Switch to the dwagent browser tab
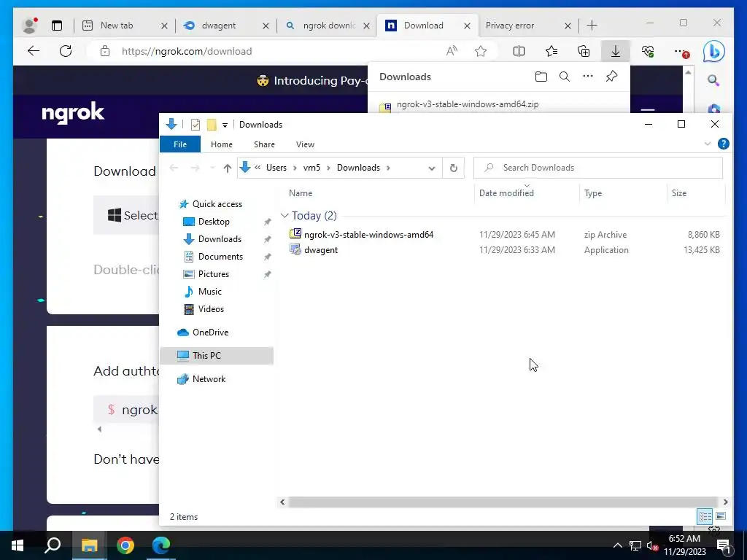This screenshot has width=747, height=560. 218,26
